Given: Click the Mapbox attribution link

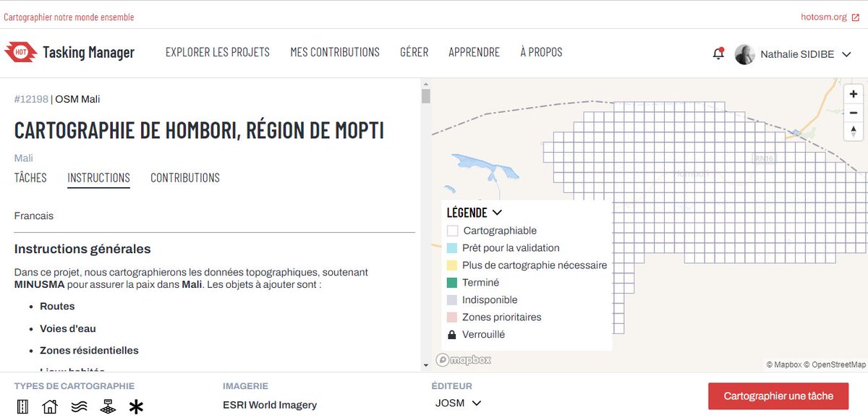Looking at the screenshot, I should pos(784,365).
